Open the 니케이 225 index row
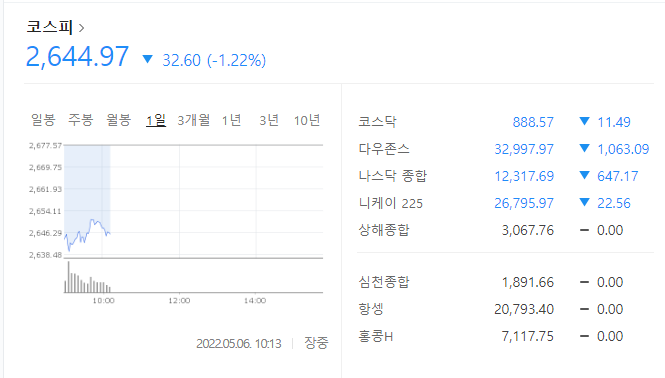This screenshot has height=378, width=665. 504,203
